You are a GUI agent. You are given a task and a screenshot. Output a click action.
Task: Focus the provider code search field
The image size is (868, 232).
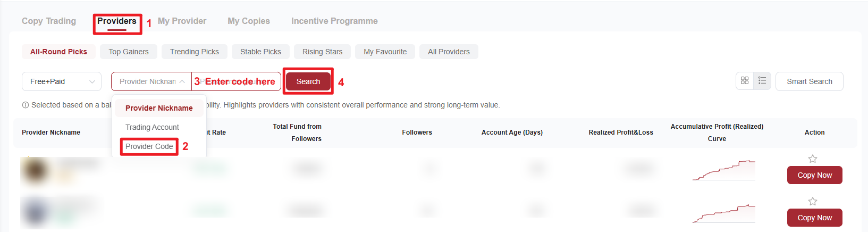[236, 81]
